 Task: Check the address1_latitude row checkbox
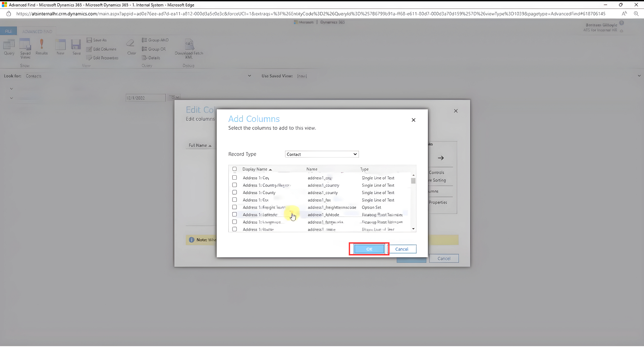234,215
